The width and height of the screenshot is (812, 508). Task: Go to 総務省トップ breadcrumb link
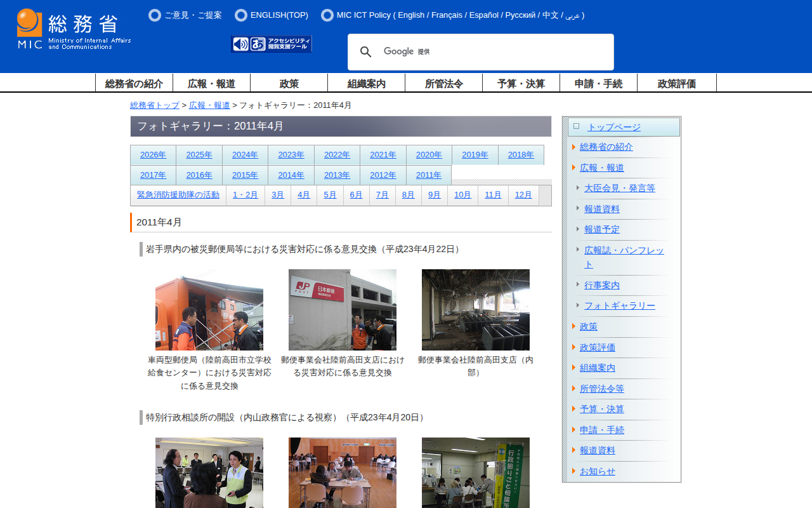point(155,105)
